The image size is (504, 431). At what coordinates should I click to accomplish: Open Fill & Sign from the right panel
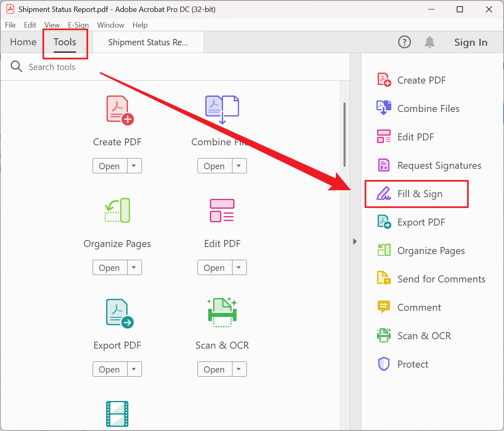coord(420,194)
